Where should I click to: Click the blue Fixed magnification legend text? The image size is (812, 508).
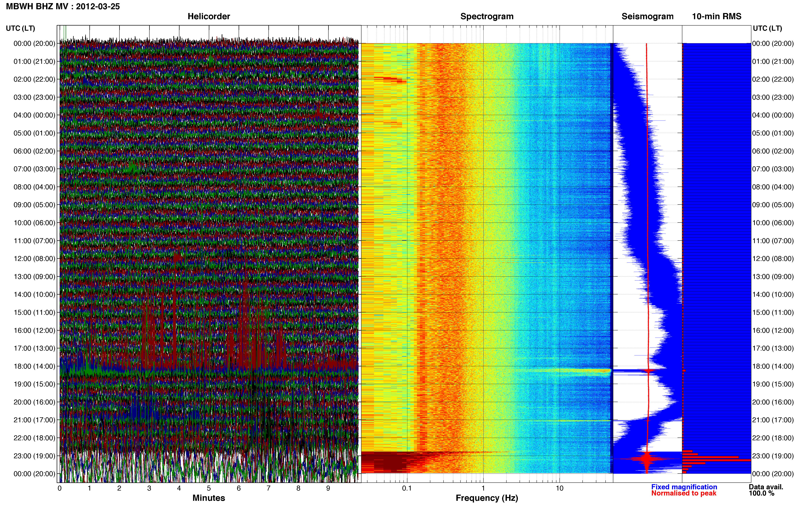[684, 487]
